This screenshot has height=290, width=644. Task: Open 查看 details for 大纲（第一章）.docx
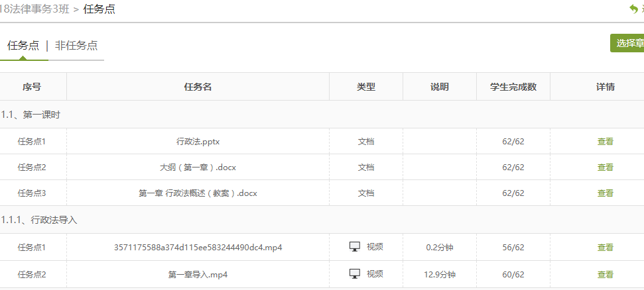click(x=605, y=167)
